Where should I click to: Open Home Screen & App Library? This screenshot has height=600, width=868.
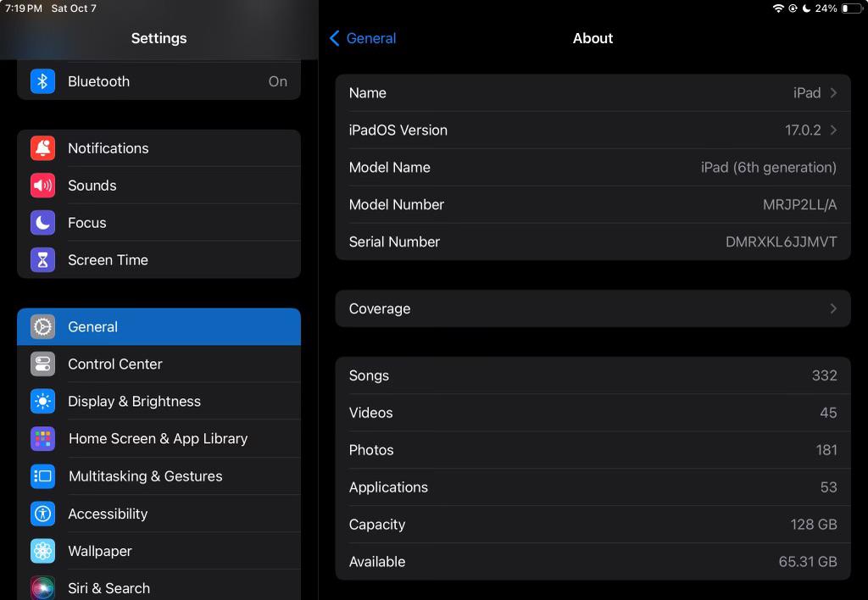(159, 439)
